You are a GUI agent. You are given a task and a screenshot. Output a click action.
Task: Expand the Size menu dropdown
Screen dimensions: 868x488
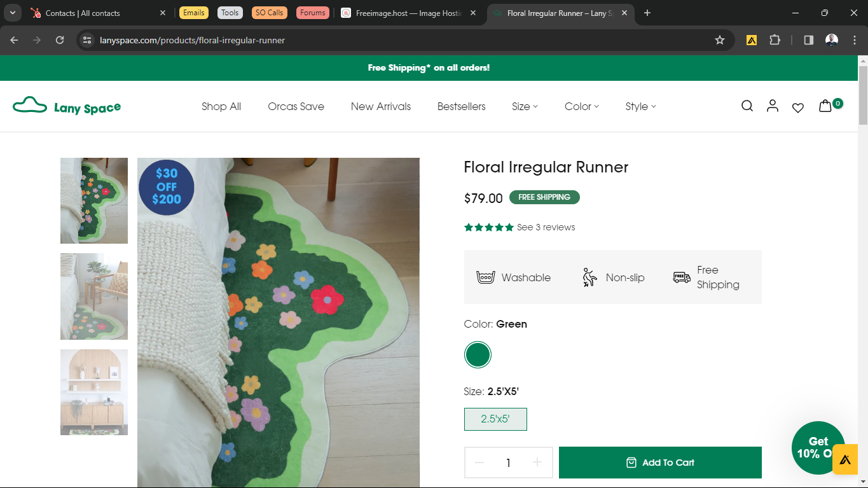coord(525,106)
